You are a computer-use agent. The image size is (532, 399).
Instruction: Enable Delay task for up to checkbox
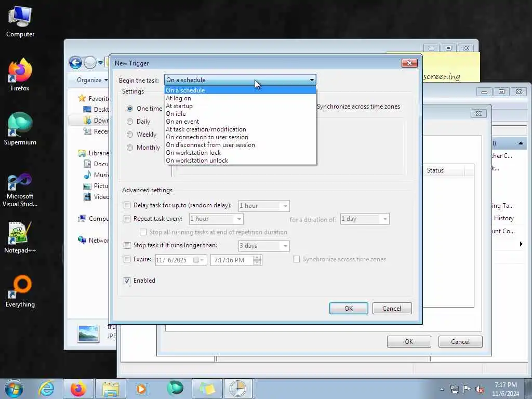click(x=127, y=205)
